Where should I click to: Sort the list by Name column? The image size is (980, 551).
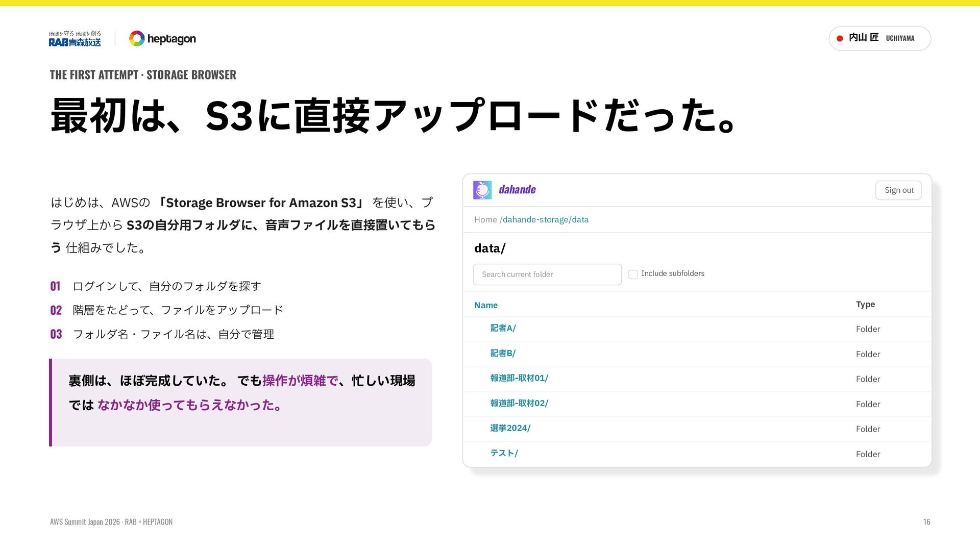click(x=486, y=305)
